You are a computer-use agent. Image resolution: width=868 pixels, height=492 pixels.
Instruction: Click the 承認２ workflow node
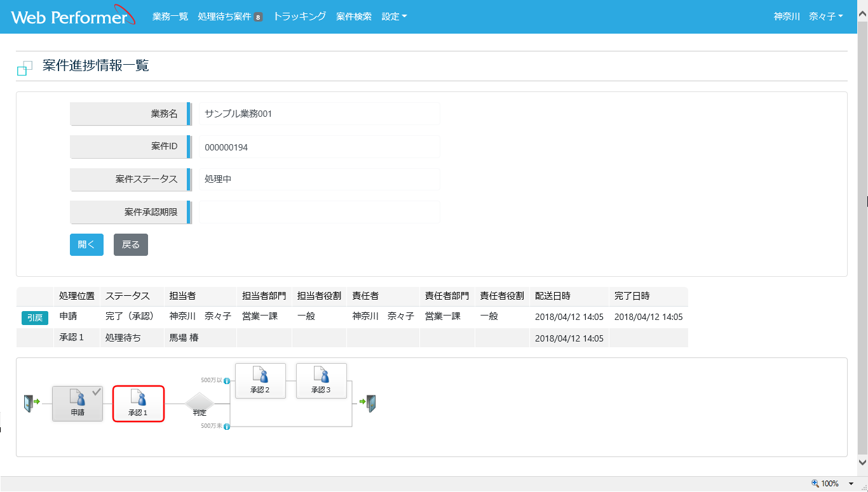tap(260, 381)
